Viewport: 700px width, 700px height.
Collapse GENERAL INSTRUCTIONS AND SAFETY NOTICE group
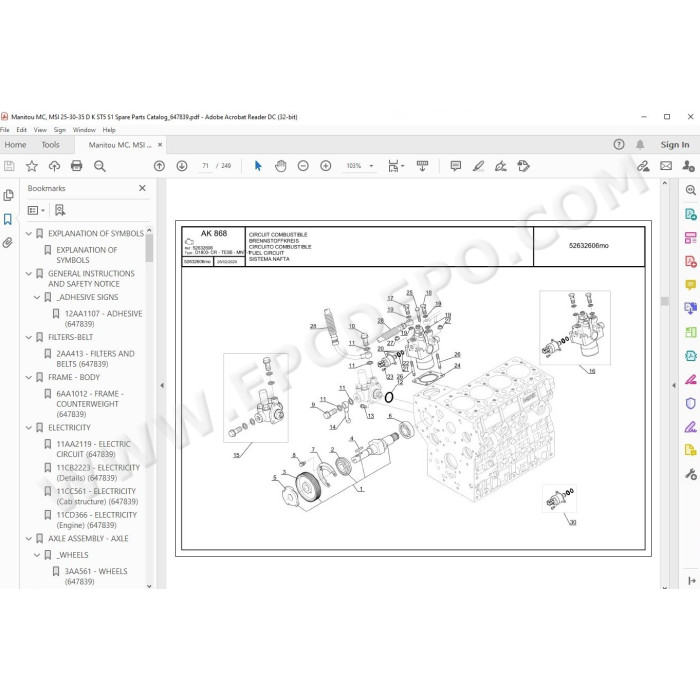[29, 274]
